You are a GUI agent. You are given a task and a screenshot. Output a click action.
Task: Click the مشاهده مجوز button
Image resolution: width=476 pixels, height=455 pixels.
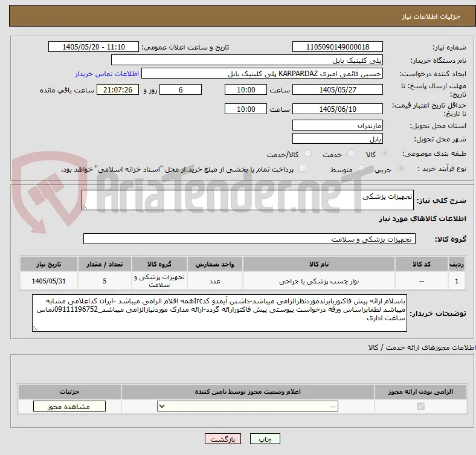[69, 407]
